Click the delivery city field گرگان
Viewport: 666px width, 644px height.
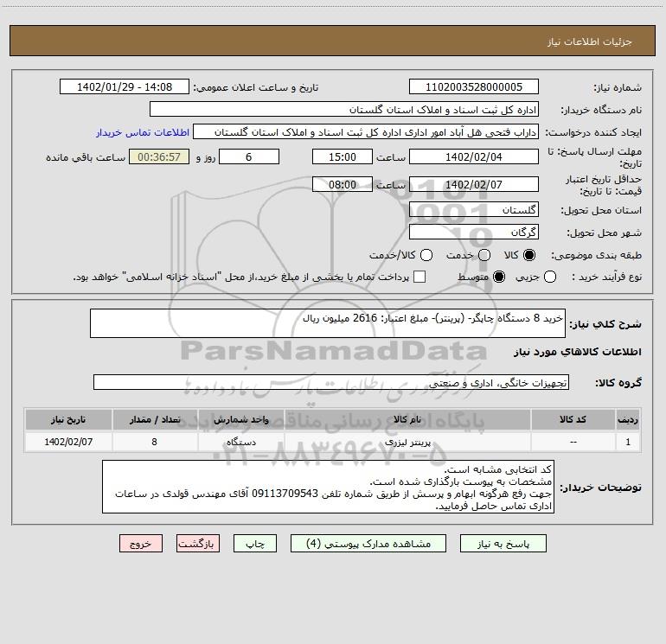[x=474, y=233]
